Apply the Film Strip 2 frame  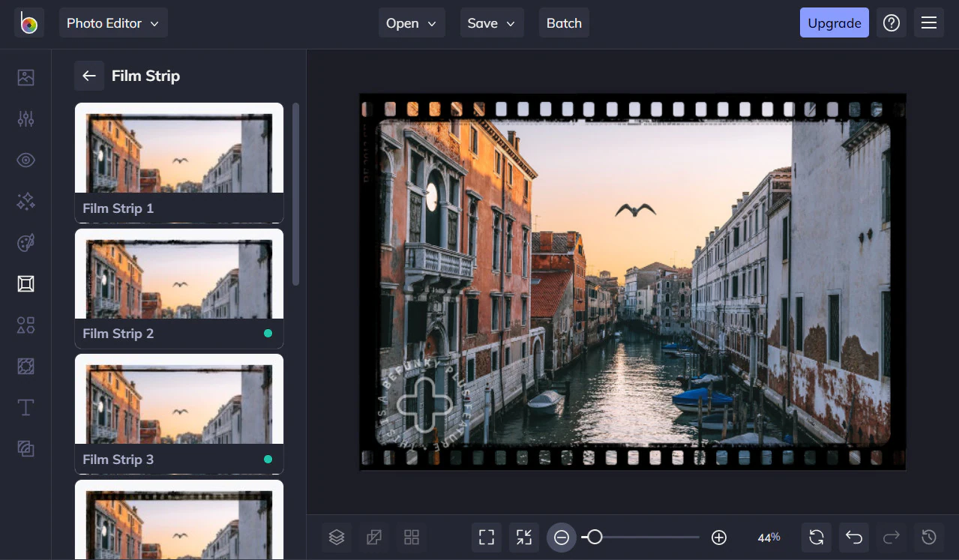179,289
